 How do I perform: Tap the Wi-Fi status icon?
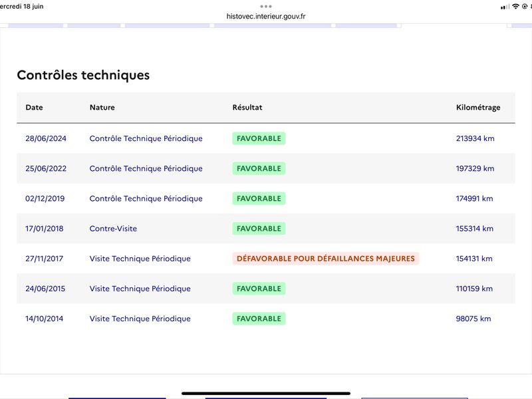tap(516, 6)
